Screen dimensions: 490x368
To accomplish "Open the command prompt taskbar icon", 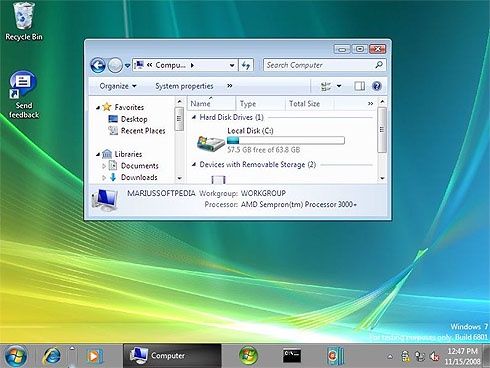I will click(292, 356).
